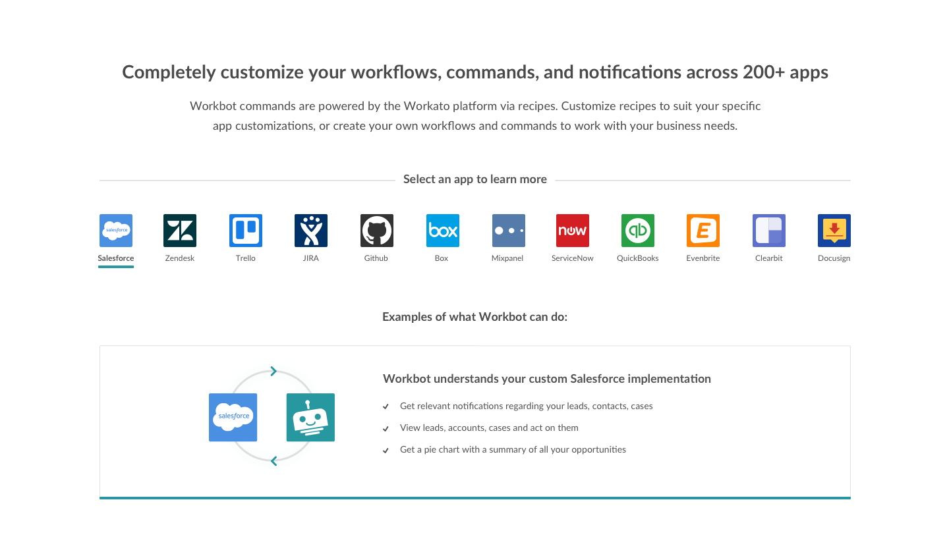Select the Github octocat icon

(377, 231)
